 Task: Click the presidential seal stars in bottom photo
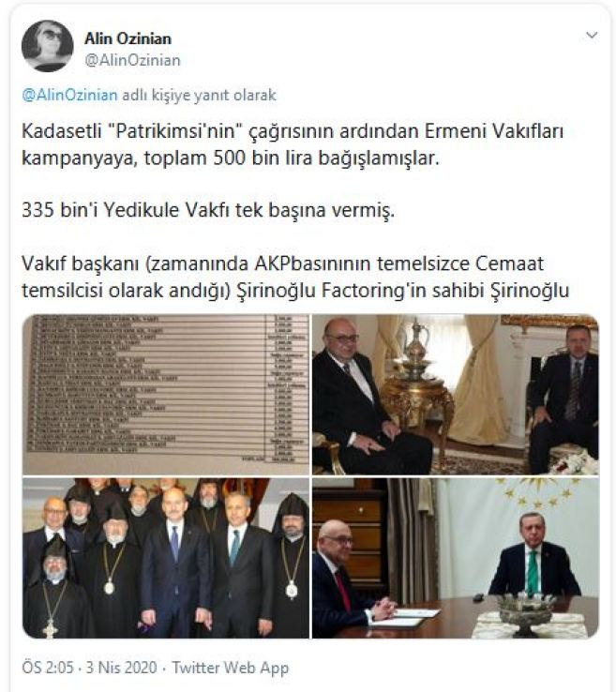(x=538, y=492)
